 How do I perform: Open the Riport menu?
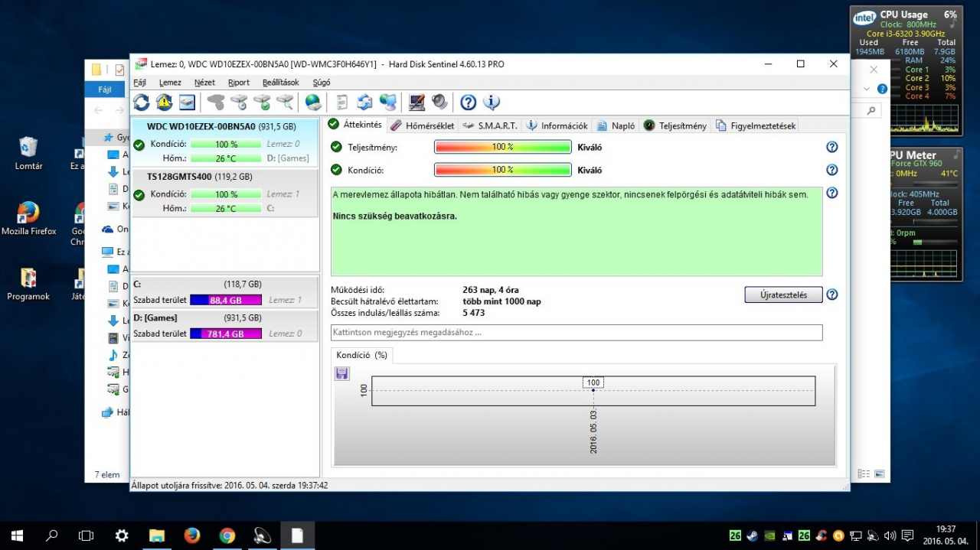click(239, 83)
